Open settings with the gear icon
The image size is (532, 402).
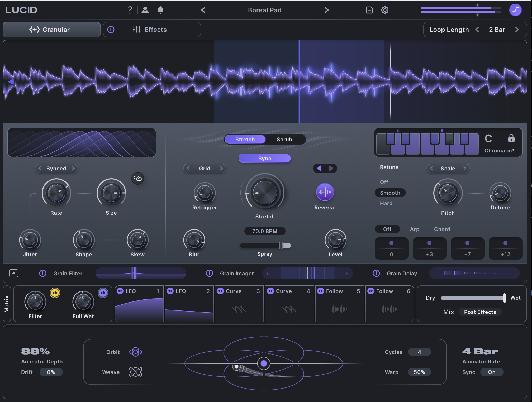click(x=385, y=10)
